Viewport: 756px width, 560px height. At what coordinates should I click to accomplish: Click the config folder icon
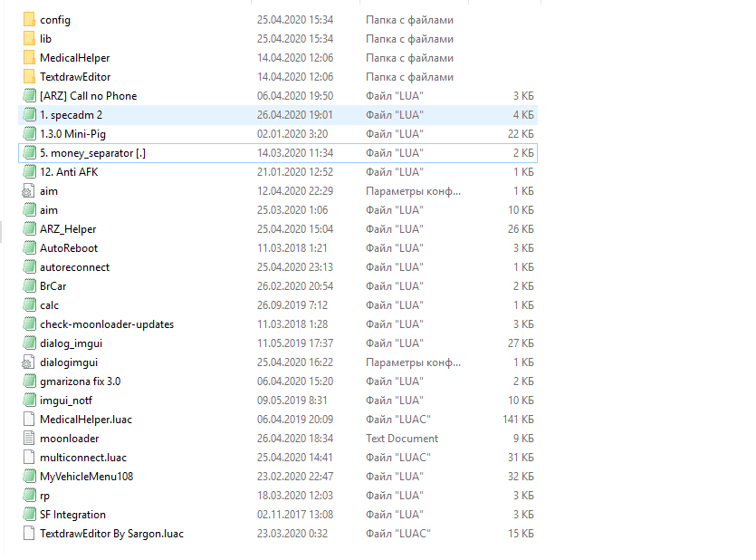[28, 19]
